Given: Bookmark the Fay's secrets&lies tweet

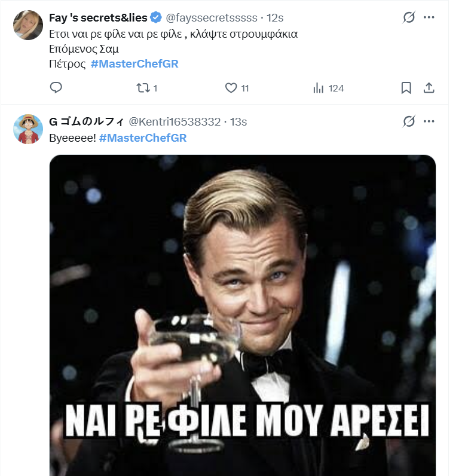Looking at the screenshot, I should (406, 88).
